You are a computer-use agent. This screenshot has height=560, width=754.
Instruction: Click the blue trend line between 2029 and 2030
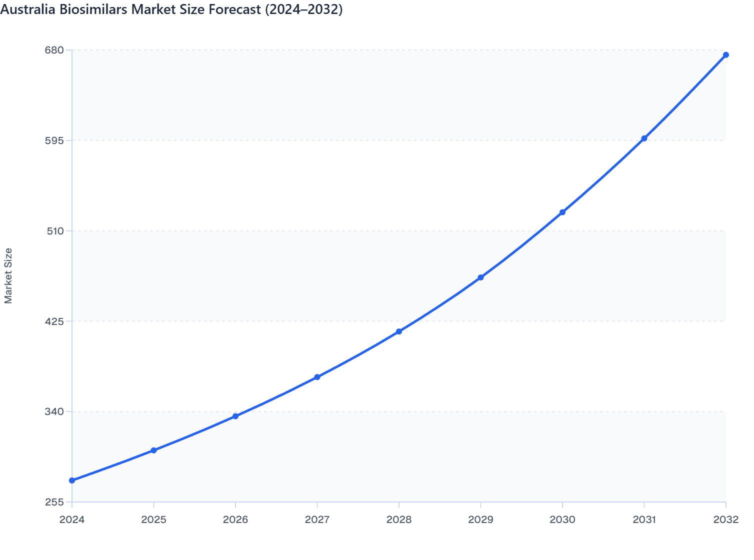(x=521, y=244)
